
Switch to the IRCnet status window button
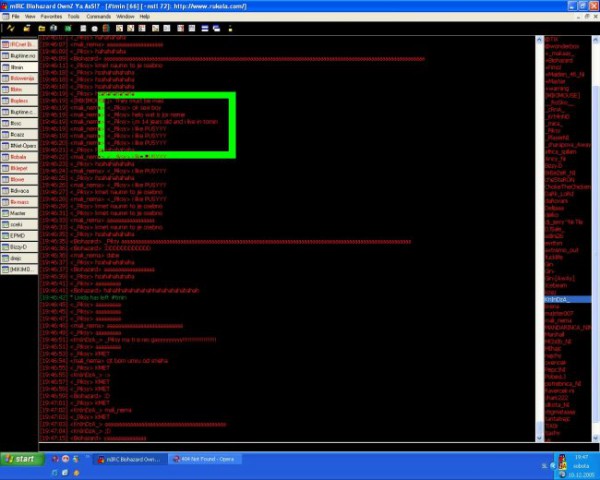point(19,44)
